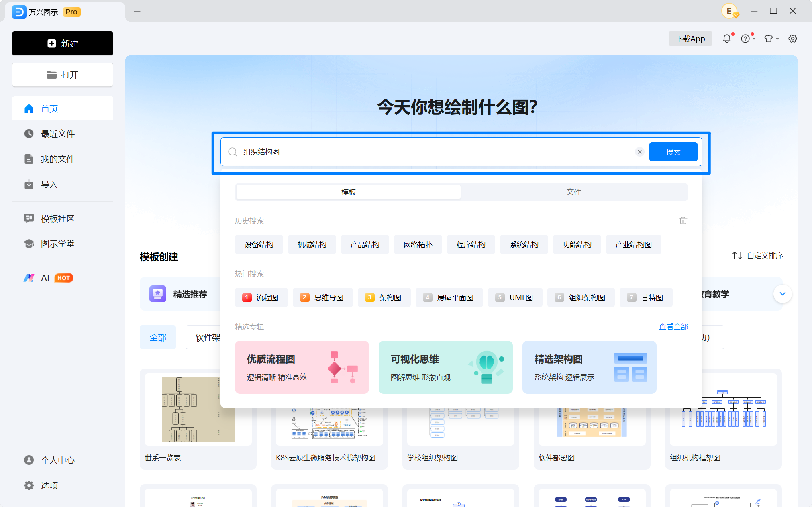
Task: Open the AI HOT feature
Action: 63,278
